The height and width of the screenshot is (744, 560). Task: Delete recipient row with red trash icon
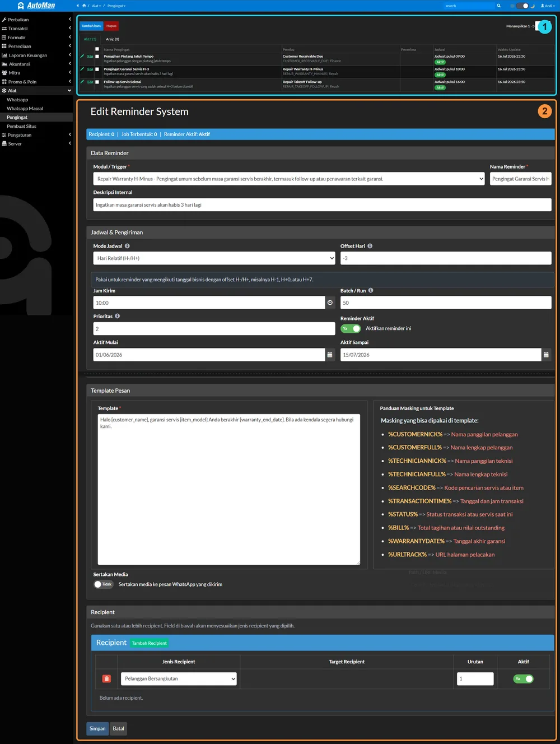click(106, 678)
